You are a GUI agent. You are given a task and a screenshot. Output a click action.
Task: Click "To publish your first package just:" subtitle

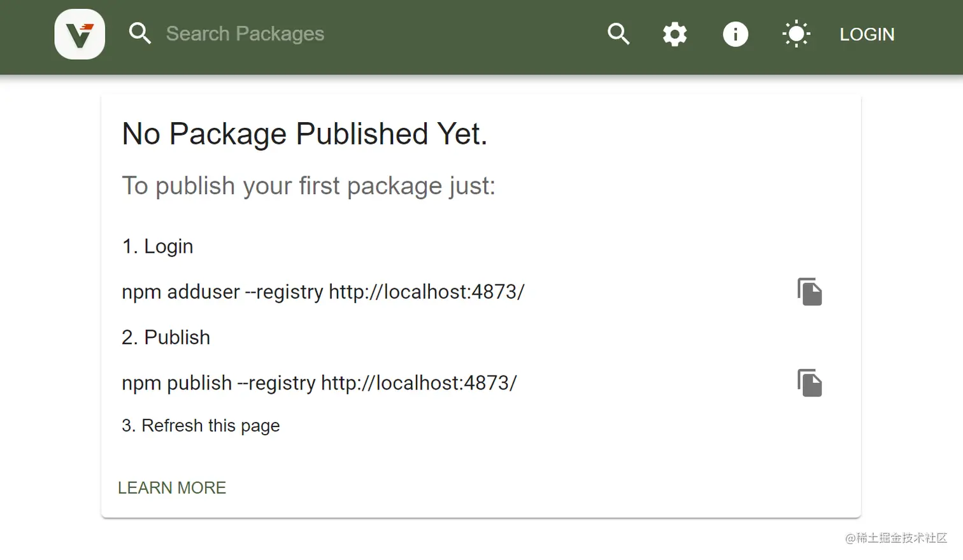click(x=308, y=186)
